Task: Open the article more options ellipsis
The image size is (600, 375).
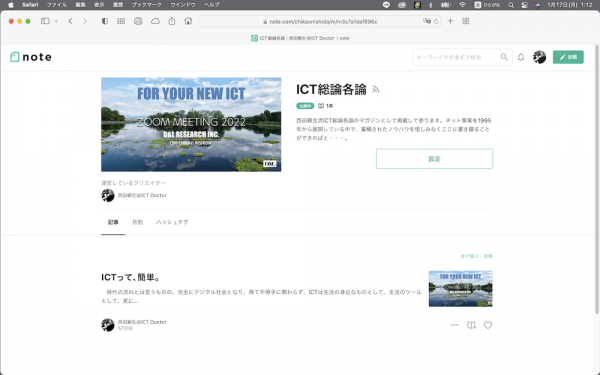Action: pyautogui.click(x=454, y=325)
